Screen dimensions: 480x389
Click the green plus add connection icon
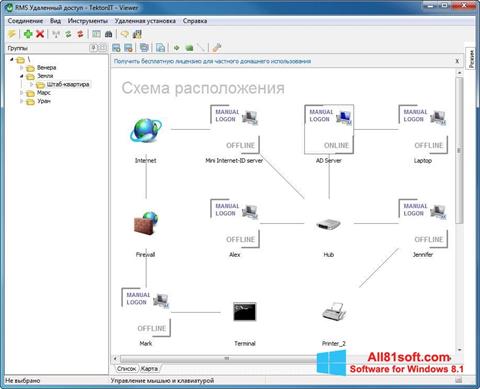point(28,34)
